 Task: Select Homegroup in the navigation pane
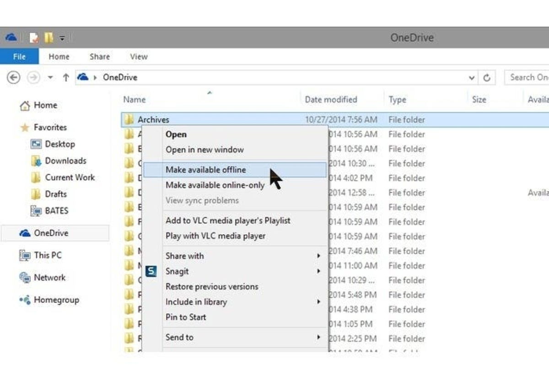[56, 300]
